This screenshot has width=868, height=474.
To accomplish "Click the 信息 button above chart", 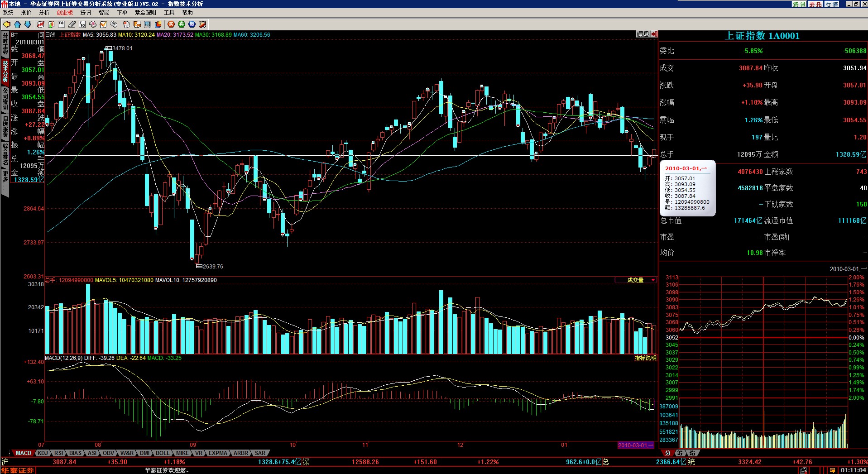I will tap(643, 34).
